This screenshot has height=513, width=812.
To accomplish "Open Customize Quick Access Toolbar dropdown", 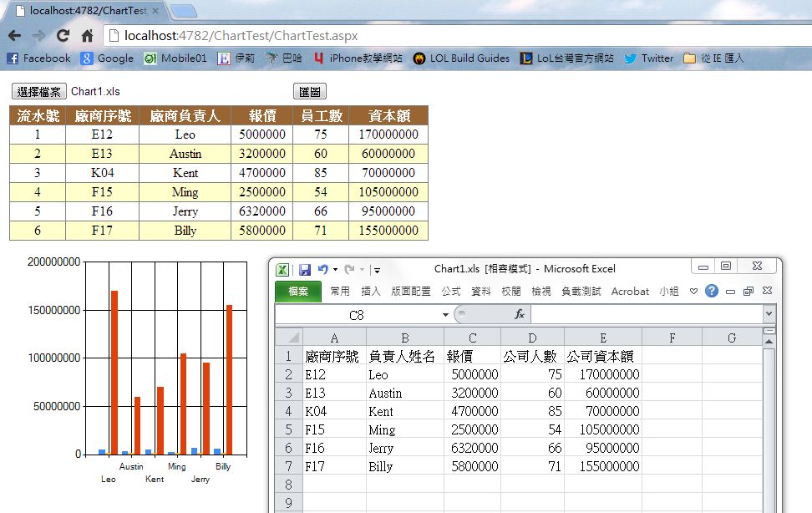I will pyautogui.click(x=378, y=270).
